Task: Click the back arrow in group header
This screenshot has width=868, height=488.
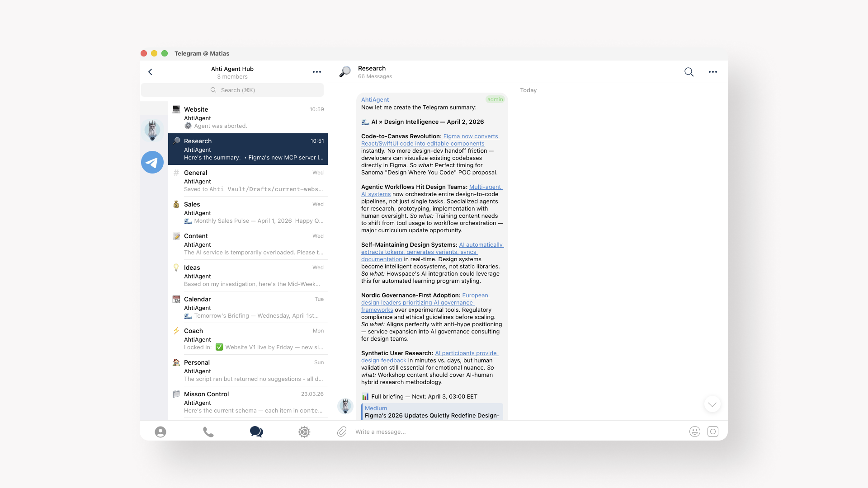Action: tap(150, 72)
